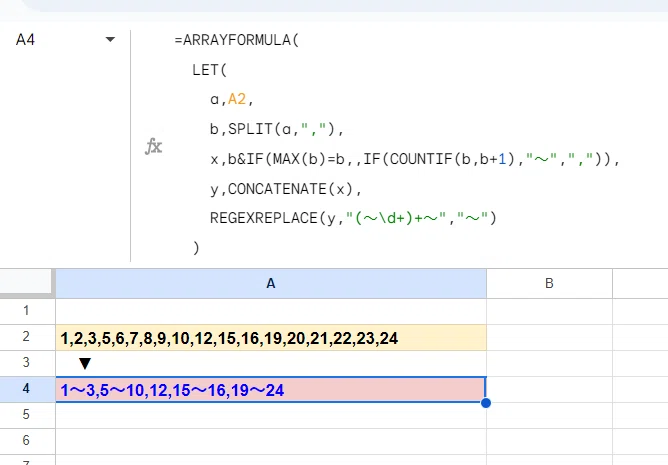The width and height of the screenshot is (668, 465).
Task: Select row 4 header
Action: coord(26,389)
